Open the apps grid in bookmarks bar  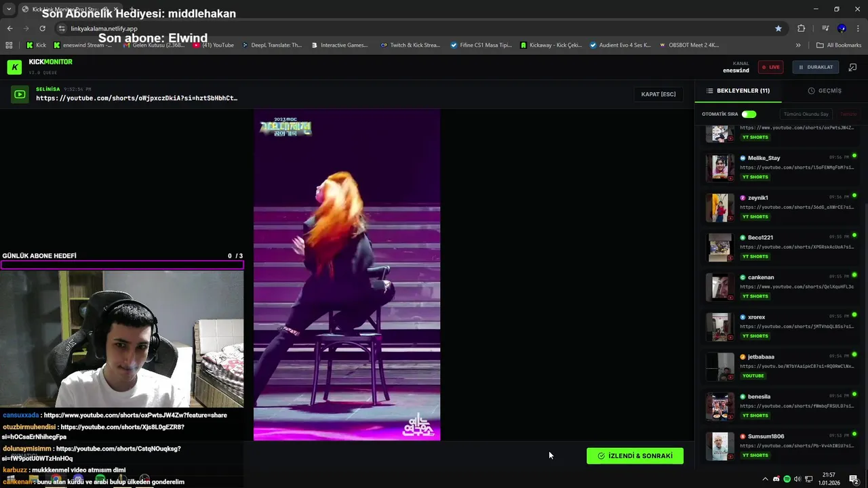[x=9, y=45]
